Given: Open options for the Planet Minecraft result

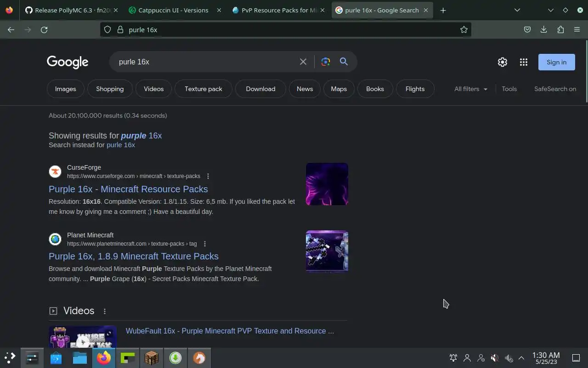Looking at the screenshot, I should (x=205, y=244).
